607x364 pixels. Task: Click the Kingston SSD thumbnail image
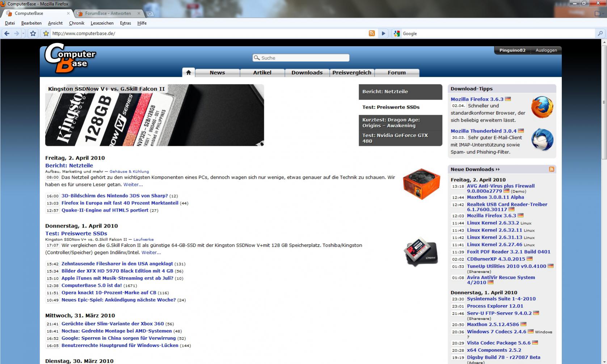pos(421,252)
